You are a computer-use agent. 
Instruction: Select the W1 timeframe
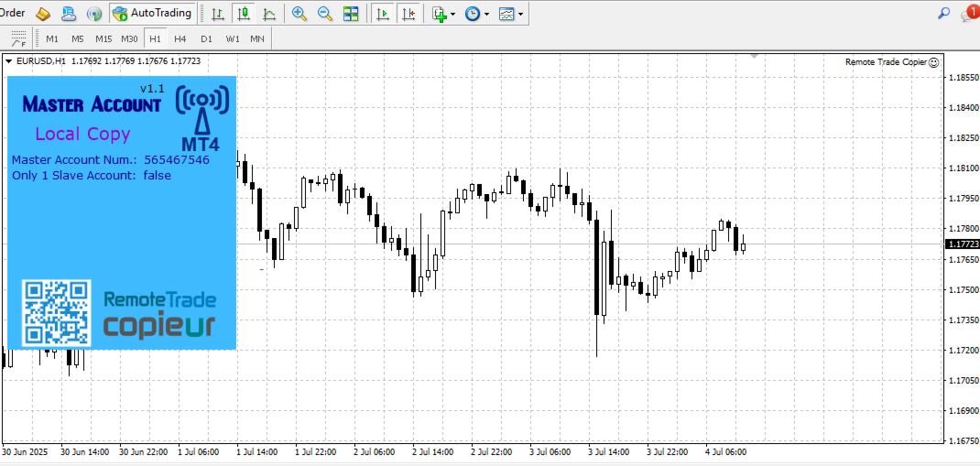pyautogui.click(x=233, y=38)
